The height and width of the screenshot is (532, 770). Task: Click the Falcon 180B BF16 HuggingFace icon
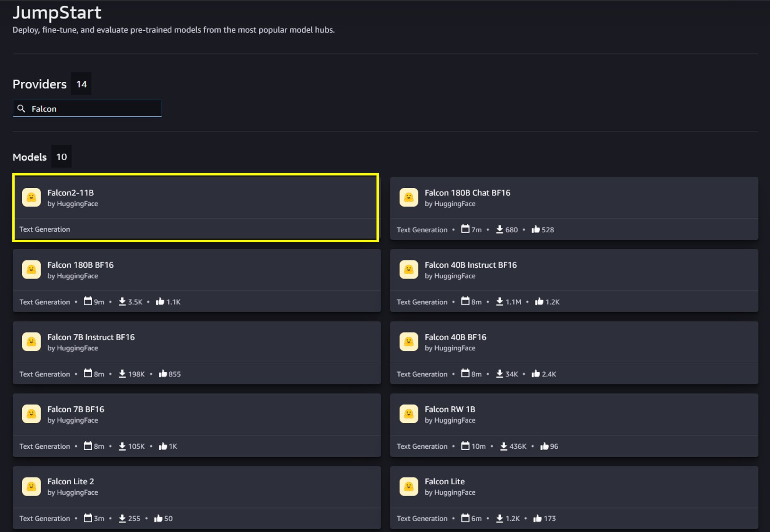(31, 270)
